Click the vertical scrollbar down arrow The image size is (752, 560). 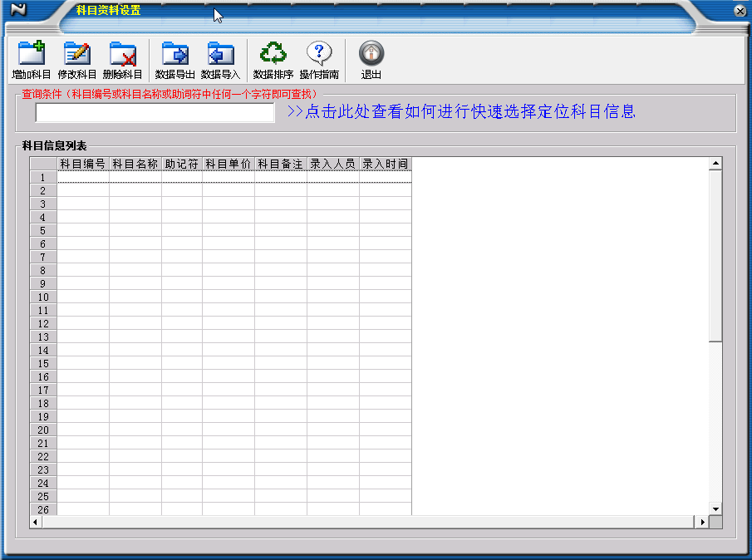pos(715,509)
